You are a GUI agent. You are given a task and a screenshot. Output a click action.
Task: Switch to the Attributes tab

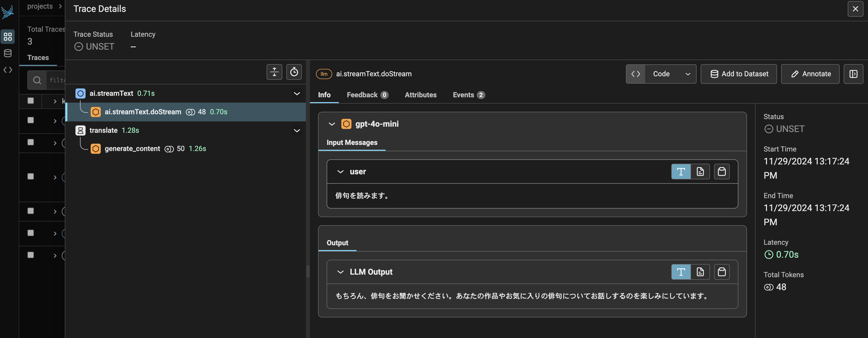(420, 95)
